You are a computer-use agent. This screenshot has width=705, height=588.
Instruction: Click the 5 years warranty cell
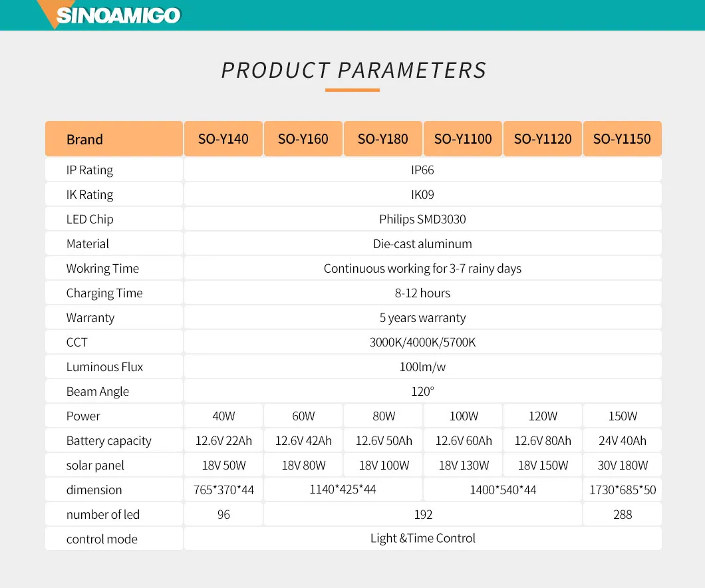tap(422, 317)
